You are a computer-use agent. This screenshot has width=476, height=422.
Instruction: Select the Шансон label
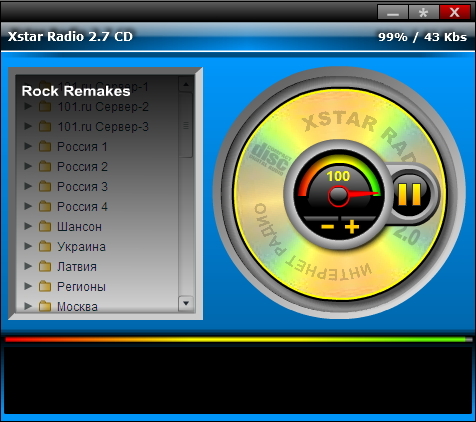pos(79,227)
